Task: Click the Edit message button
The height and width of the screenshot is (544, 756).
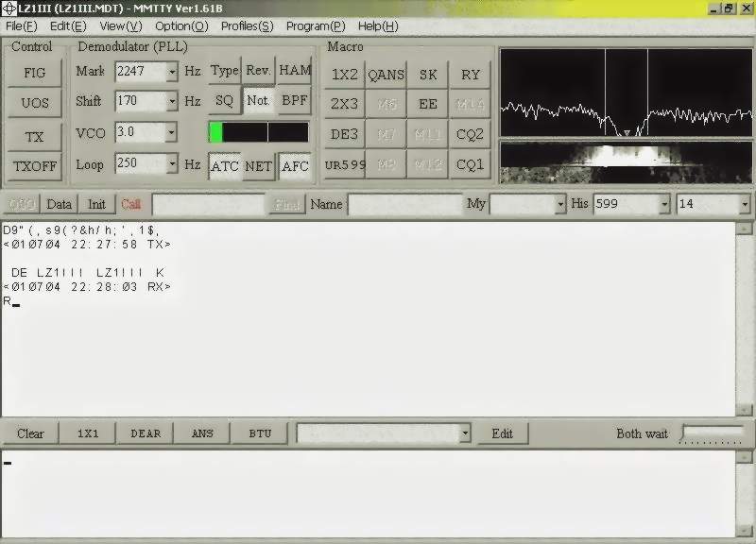Action: tap(502, 433)
